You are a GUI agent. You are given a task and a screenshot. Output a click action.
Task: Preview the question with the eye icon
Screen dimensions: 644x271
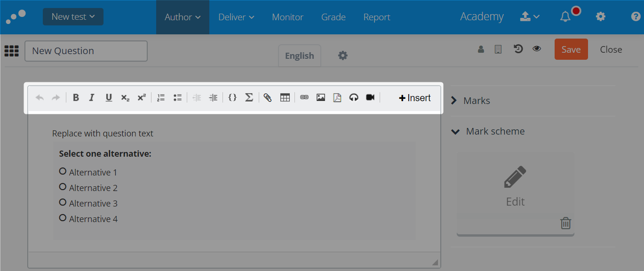click(x=537, y=48)
